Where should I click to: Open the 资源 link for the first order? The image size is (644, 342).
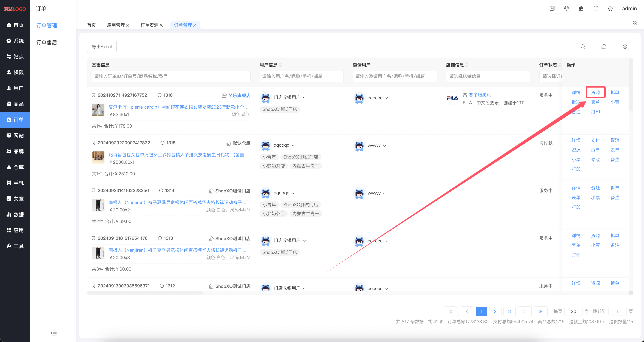point(596,92)
